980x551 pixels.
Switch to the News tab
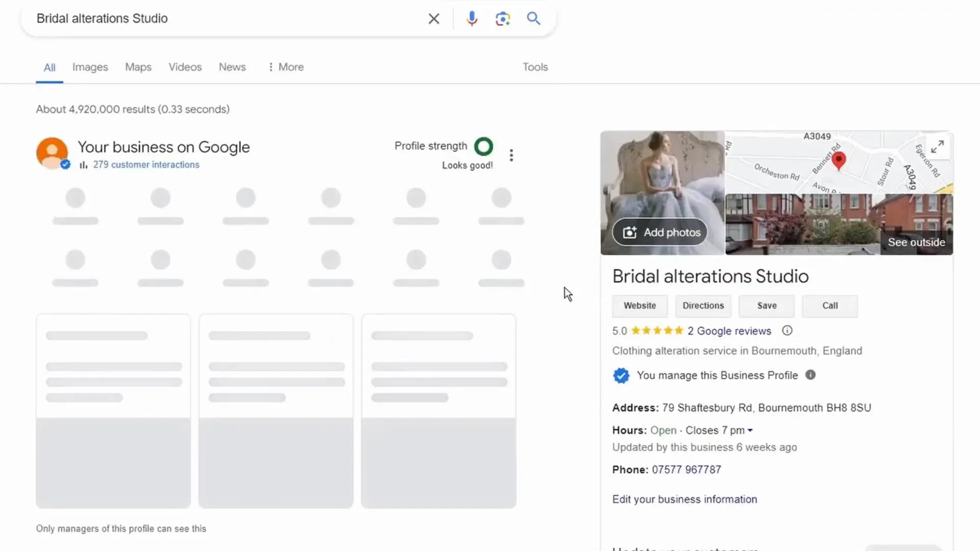pos(232,67)
